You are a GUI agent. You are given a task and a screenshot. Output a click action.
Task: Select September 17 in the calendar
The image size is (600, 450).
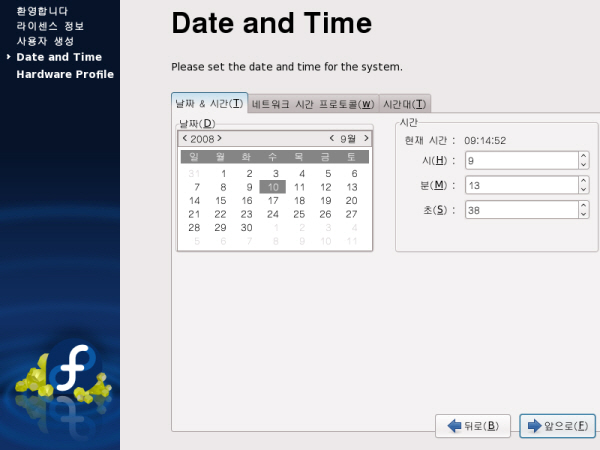coord(273,201)
